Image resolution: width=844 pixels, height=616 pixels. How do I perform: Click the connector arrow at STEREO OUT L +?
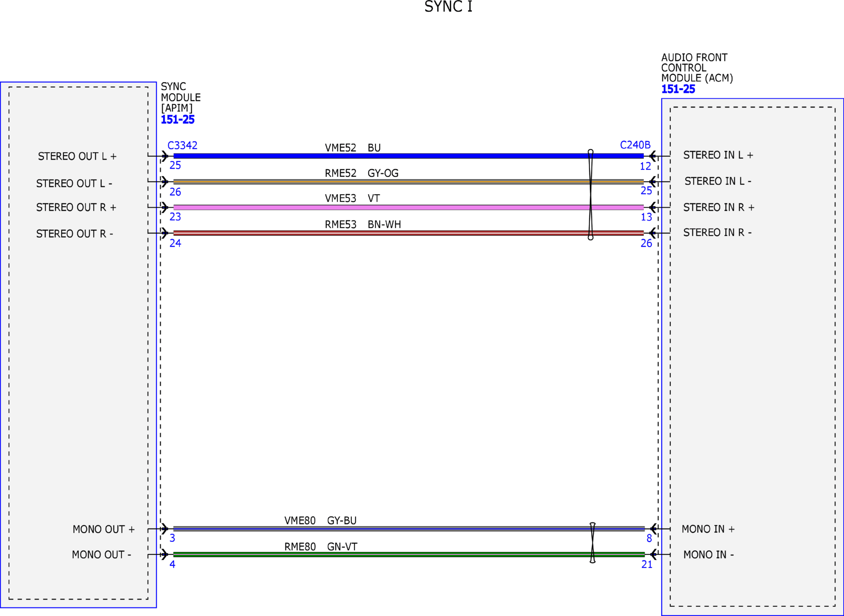(164, 156)
